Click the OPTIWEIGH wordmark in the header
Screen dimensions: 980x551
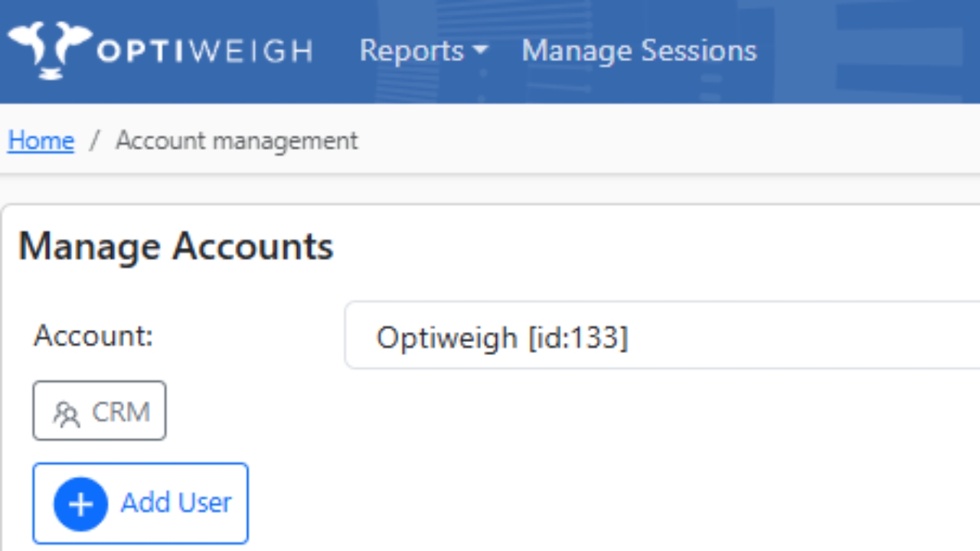click(x=204, y=51)
